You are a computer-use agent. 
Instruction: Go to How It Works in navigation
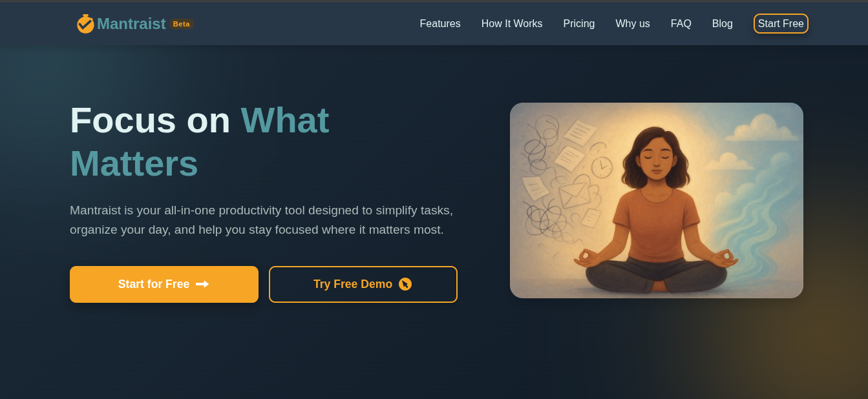click(x=512, y=24)
